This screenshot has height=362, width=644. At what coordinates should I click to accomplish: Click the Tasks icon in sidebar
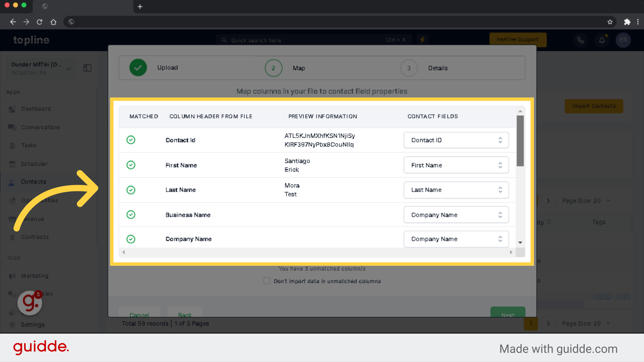pyautogui.click(x=12, y=145)
